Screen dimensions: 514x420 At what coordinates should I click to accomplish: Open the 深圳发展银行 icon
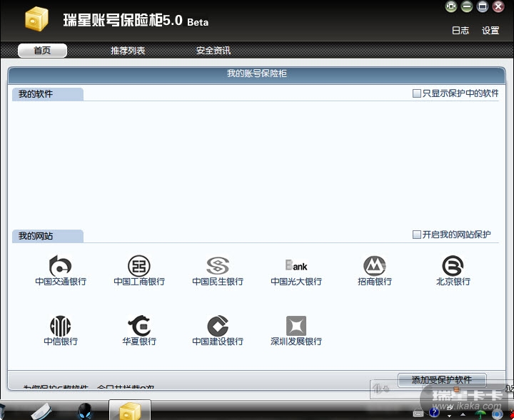(x=296, y=326)
